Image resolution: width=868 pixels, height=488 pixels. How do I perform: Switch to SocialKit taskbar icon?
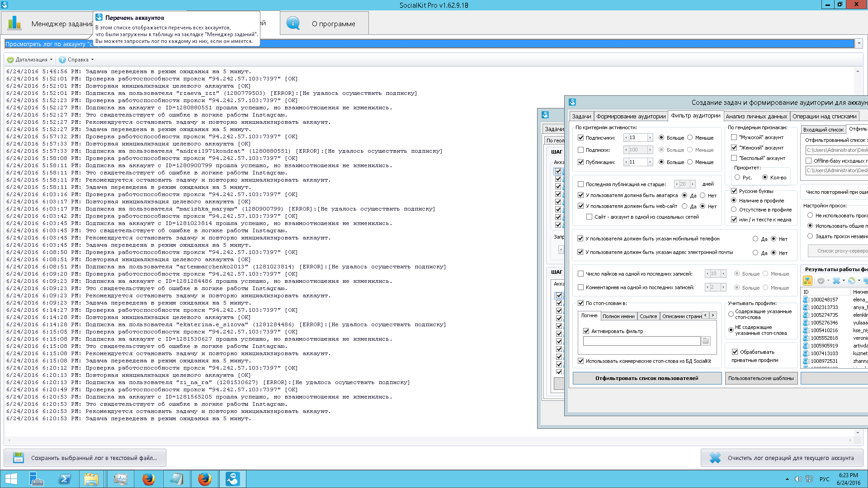pyautogui.click(x=232, y=479)
